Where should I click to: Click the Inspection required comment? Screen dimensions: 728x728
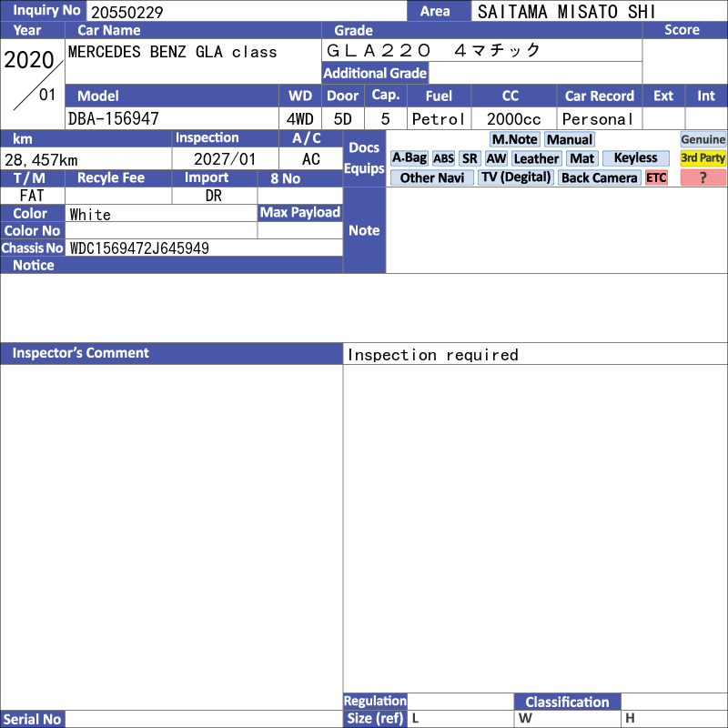[x=433, y=355]
